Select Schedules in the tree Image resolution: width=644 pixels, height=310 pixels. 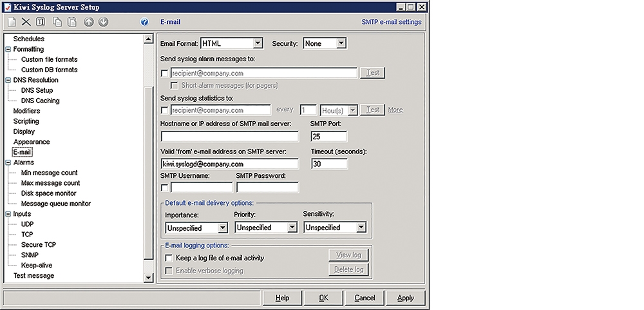pyautogui.click(x=29, y=39)
